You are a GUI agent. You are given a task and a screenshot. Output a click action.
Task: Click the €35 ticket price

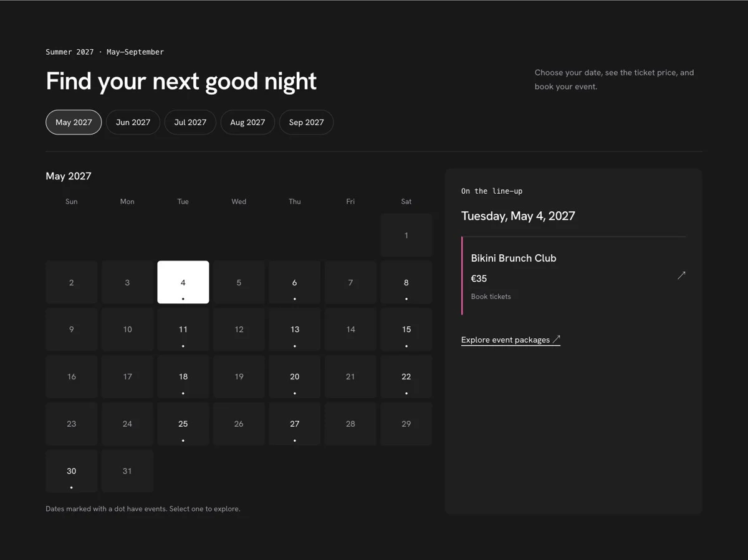click(479, 278)
